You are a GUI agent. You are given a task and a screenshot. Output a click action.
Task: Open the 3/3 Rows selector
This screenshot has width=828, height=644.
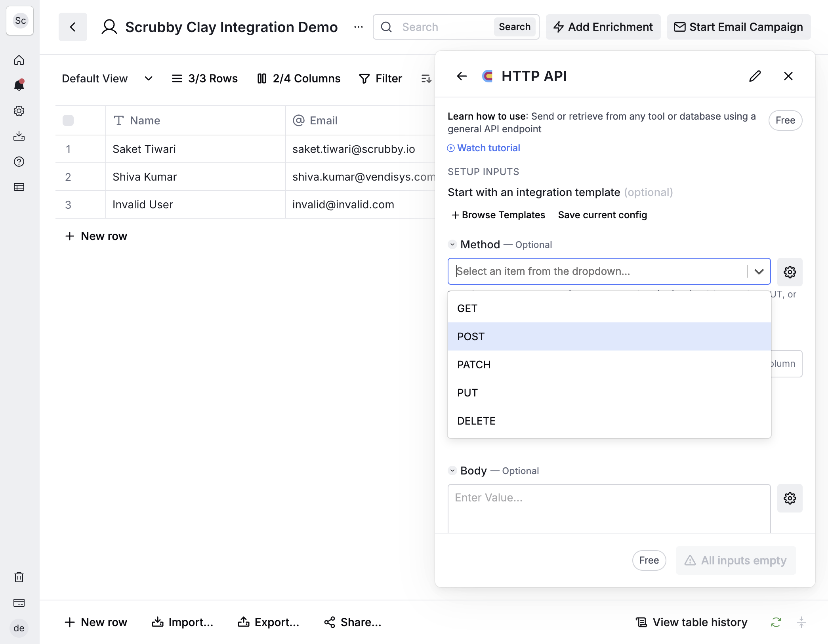(x=204, y=78)
